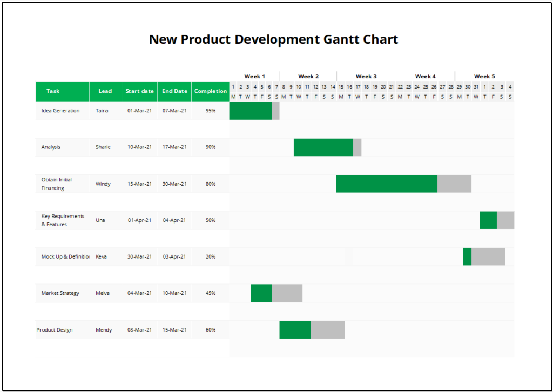Screen dimensions: 553x392
Task: Select Una's 50% completion cell
Action: (210, 220)
